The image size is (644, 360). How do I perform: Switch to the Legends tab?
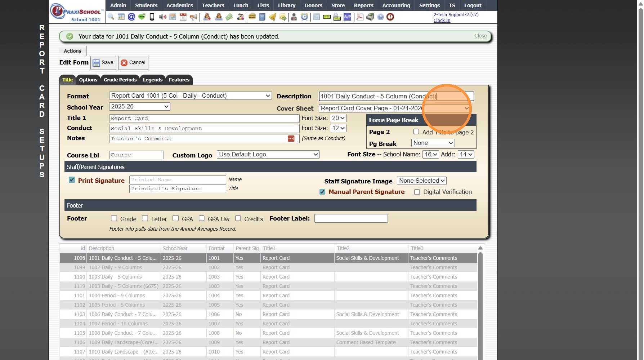tap(153, 80)
